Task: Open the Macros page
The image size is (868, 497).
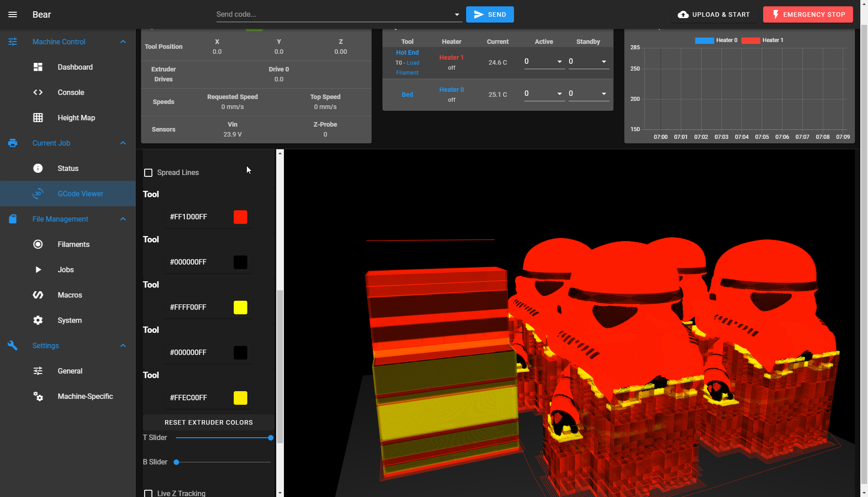Action: click(68, 295)
